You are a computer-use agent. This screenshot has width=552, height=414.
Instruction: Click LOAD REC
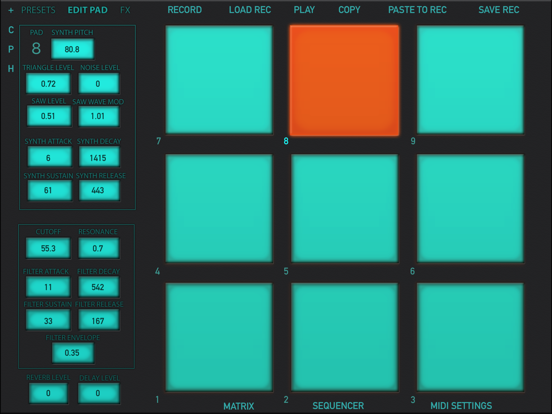coord(250,10)
